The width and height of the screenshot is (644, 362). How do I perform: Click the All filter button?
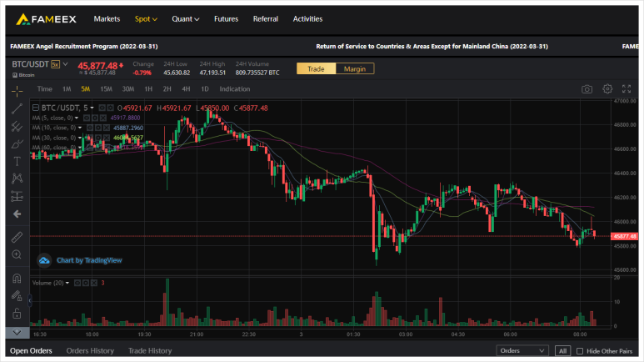(562, 351)
